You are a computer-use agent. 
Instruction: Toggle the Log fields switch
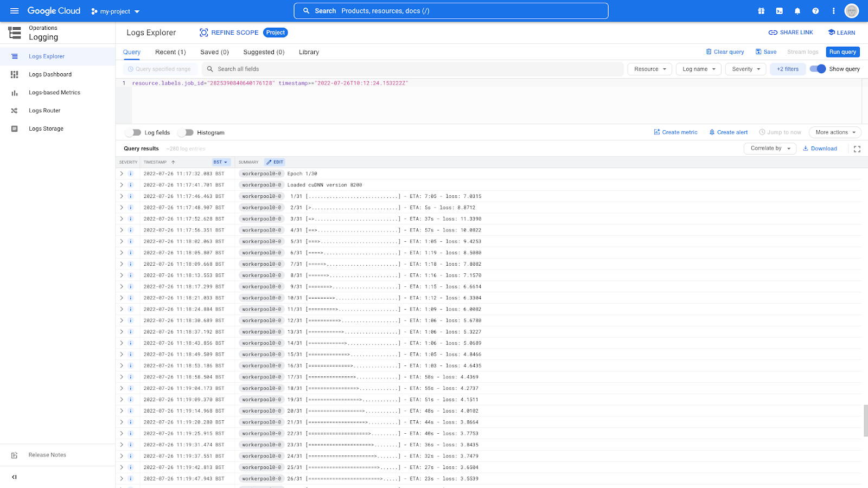(x=133, y=132)
